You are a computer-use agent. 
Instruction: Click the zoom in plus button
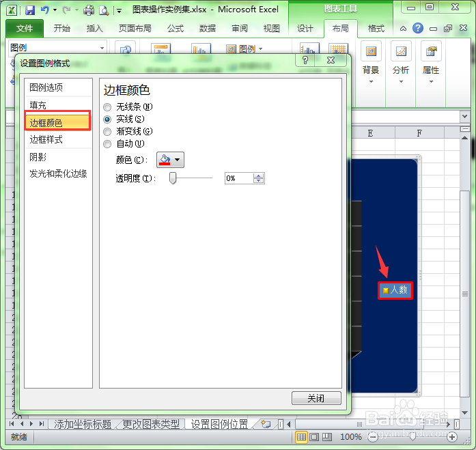coord(452,437)
